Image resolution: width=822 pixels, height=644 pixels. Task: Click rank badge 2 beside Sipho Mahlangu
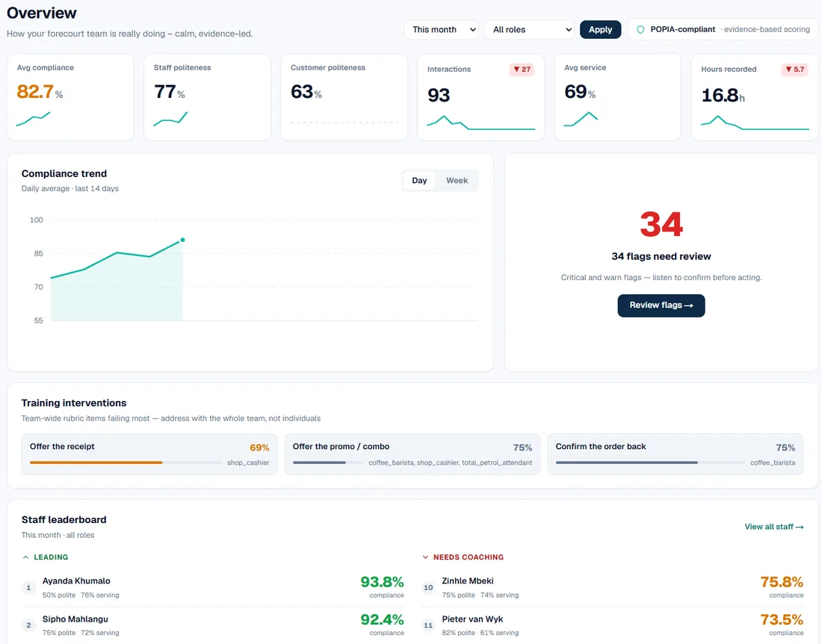click(28, 625)
